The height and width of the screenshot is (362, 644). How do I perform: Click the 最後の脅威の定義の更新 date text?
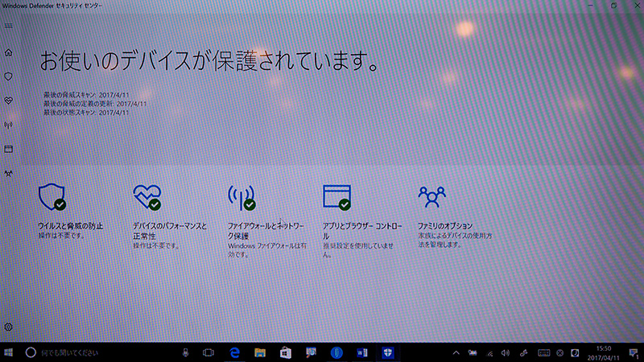[x=95, y=104]
